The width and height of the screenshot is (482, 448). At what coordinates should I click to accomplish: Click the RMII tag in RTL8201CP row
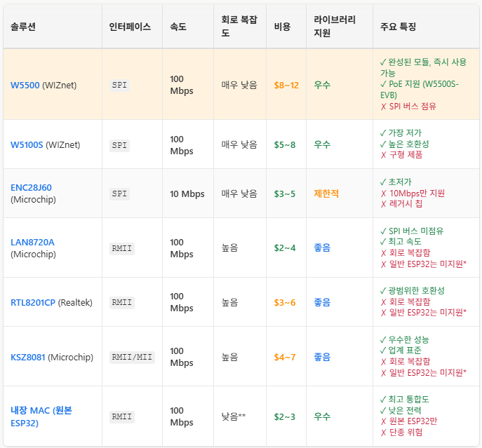tap(122, 302)
